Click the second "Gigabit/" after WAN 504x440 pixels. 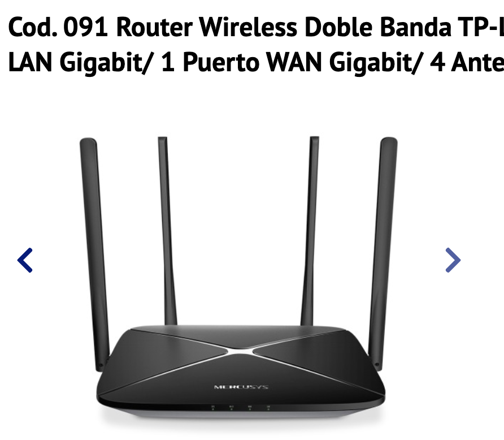pos(375,62)
